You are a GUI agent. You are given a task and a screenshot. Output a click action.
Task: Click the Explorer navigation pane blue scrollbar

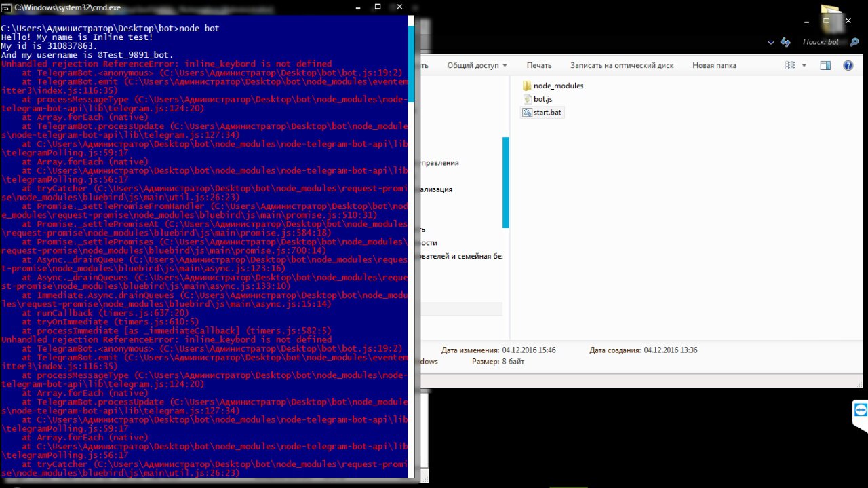pos(505,183)
